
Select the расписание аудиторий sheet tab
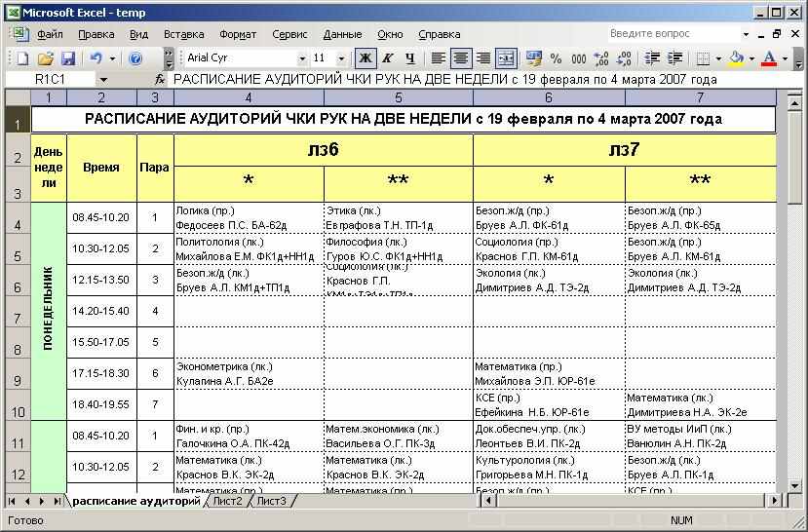(136, 501)
